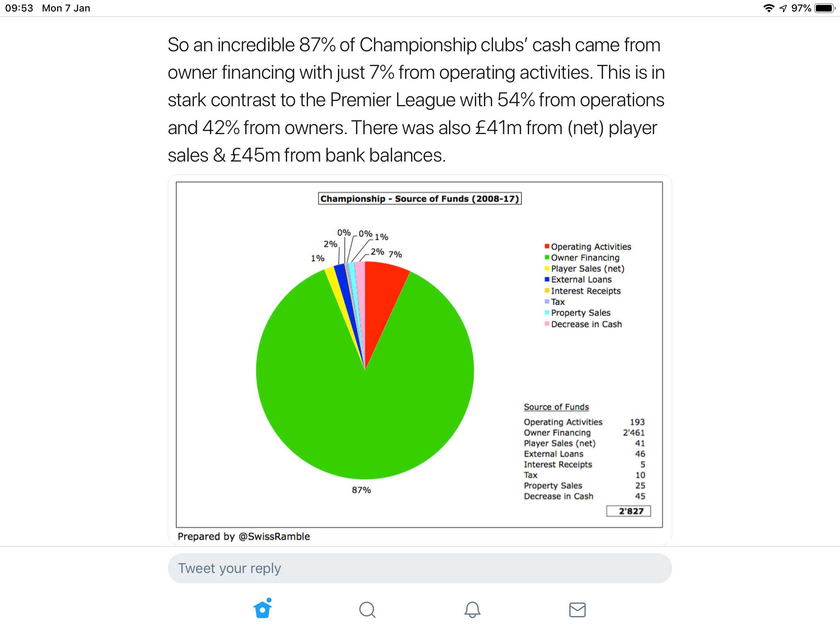
Task: Click the Prepared by @SwissRamble credit
Action: (244, 536)
